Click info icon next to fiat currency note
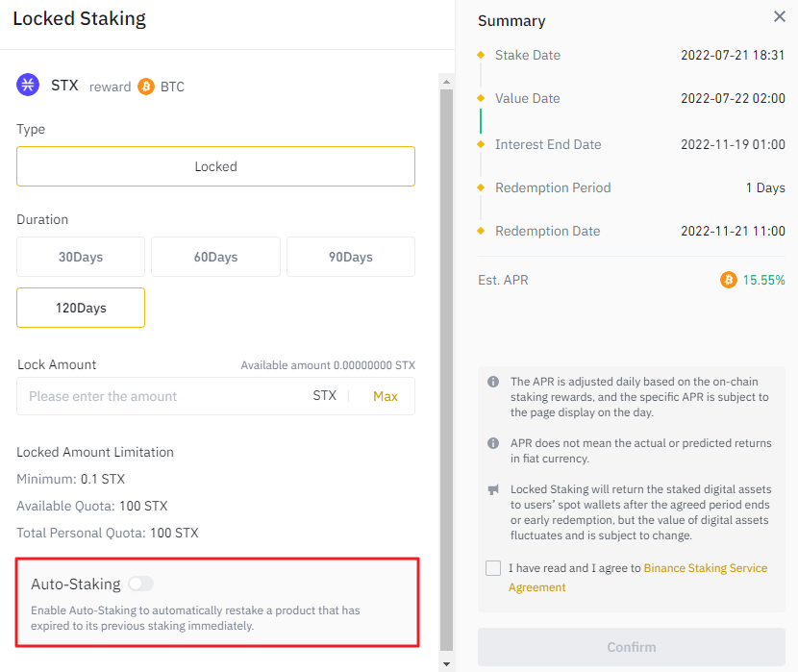 [493, 443]
